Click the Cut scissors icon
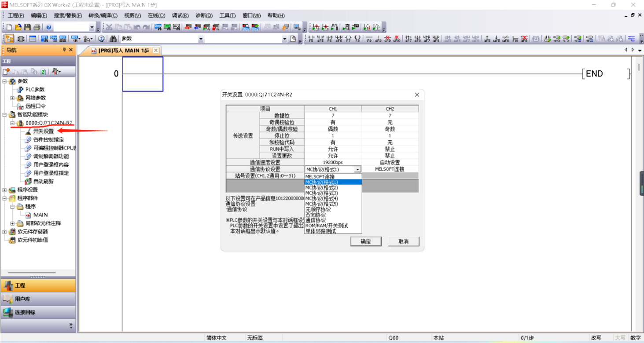 [x=109, y=27]
